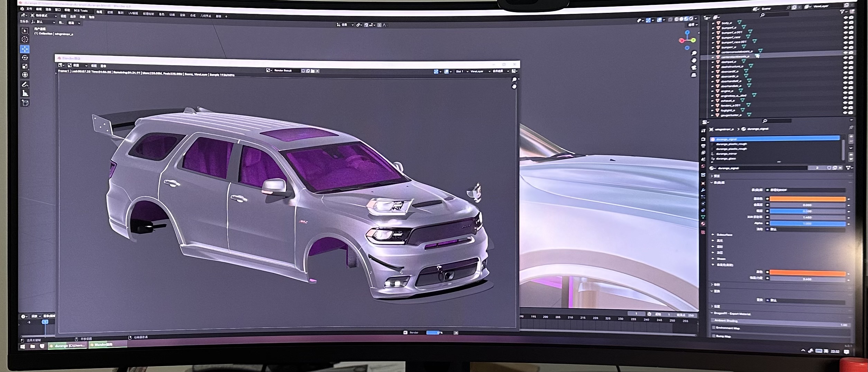
Task: Expand the Subsurface section
Action: tap(713, 234)
